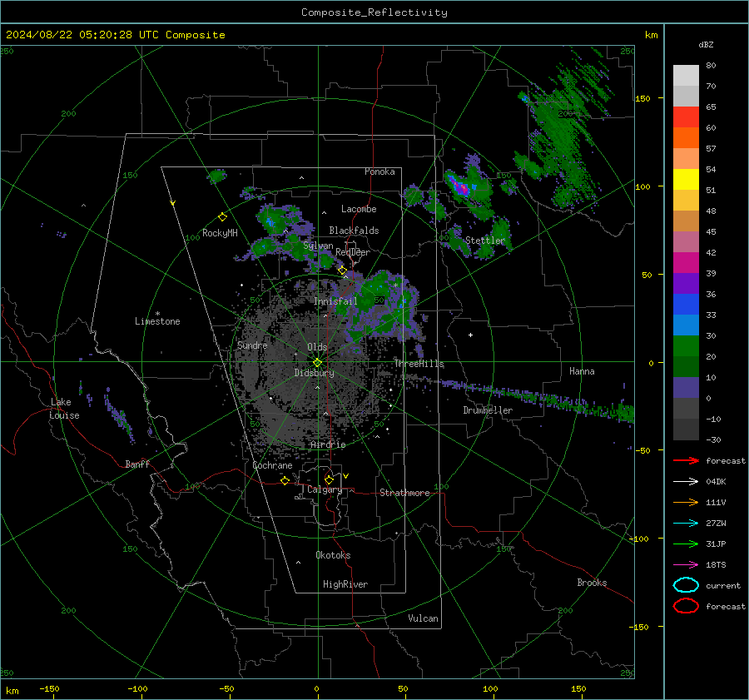This screenshot has height=700, width=749.
Task: Click the Limestone label
Action: (x=157, y=321)
